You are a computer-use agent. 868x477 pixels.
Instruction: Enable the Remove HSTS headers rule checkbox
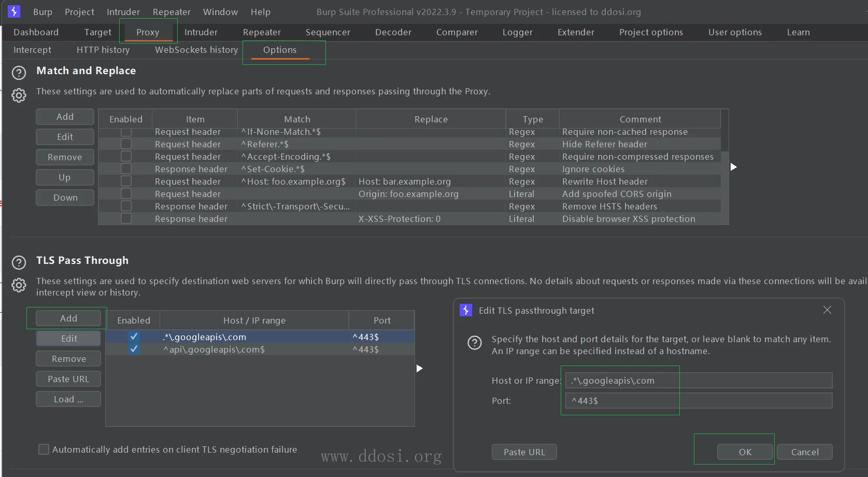click(126, 206)
